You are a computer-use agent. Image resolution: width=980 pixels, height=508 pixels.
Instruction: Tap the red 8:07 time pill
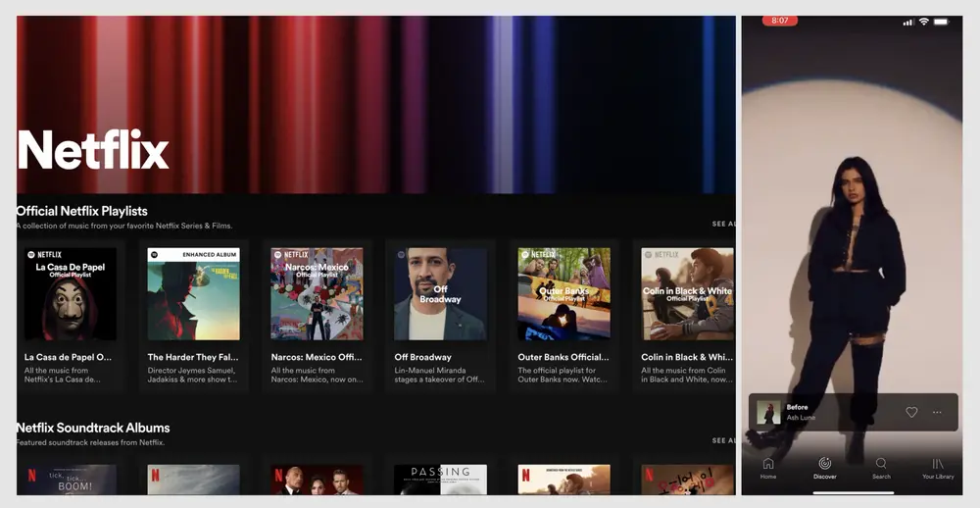tap(780, 21)
